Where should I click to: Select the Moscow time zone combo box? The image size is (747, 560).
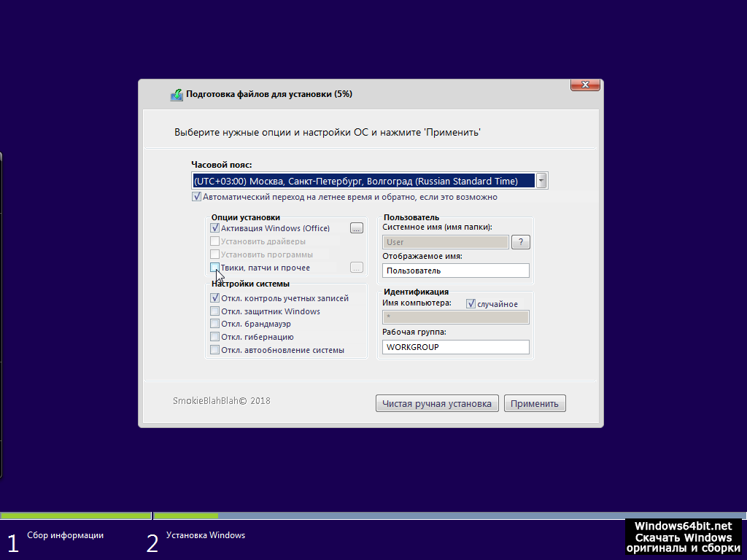coord(363,181)
